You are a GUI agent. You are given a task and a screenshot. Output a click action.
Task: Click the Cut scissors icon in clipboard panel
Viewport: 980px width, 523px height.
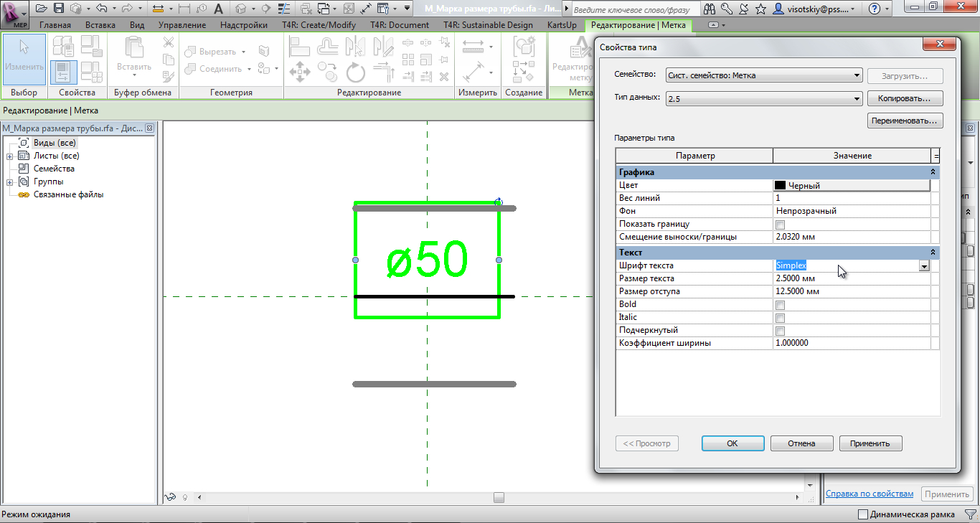[169, 42]
